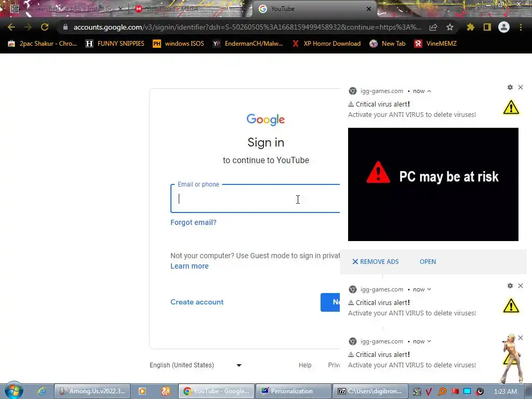Click OPEN in the notification
The width and height of the screenshot is (532, 399).
pyautogui.click(x=428, y=262)
